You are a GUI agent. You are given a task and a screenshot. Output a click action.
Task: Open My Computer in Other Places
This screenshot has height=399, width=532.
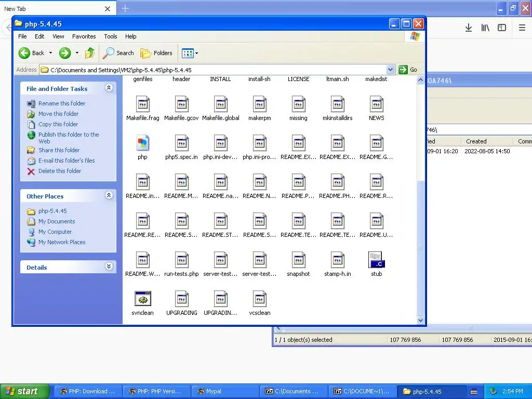[x=55, y=232]
